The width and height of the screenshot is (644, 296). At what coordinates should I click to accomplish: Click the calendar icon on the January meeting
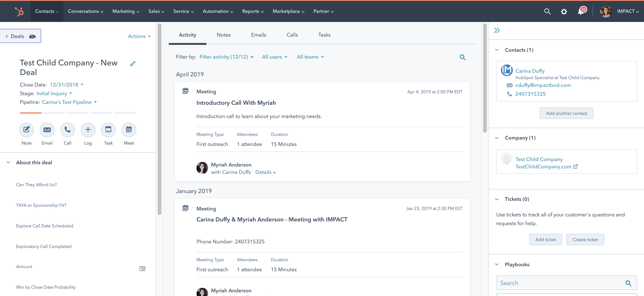pos(186,208)
